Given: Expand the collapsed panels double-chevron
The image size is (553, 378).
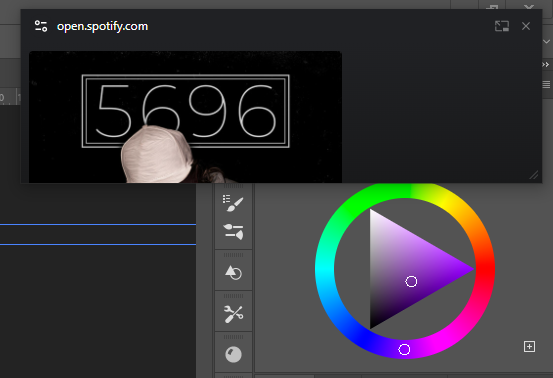Looking at the screenshot, I should 546,65.
